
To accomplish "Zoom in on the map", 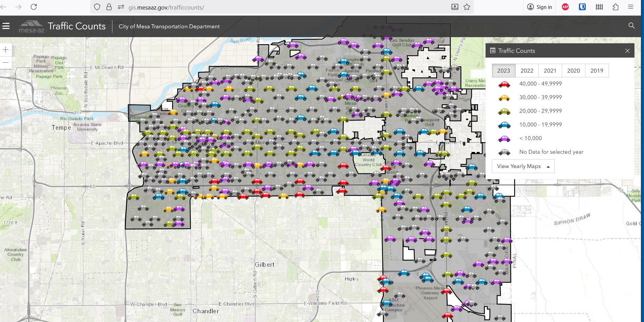I will (x=6, y=50).
